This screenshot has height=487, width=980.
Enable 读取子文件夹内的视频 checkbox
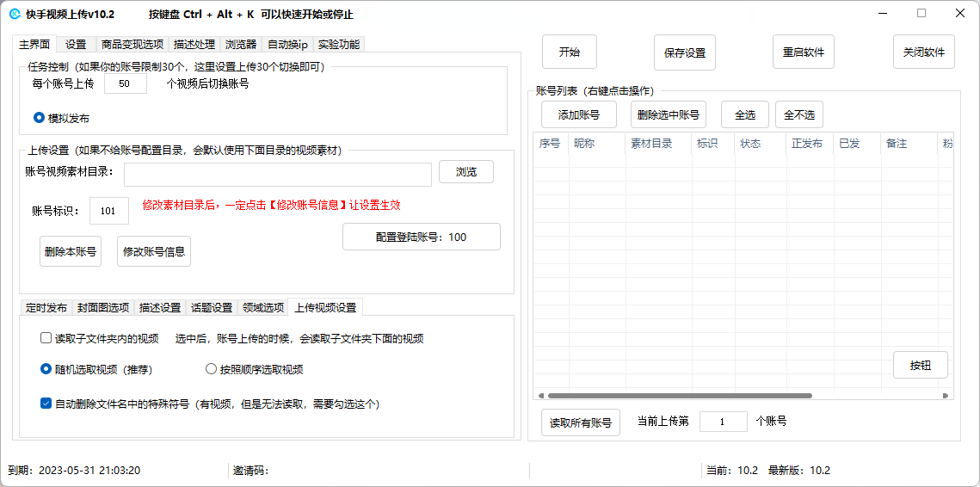tap(46, 338)
